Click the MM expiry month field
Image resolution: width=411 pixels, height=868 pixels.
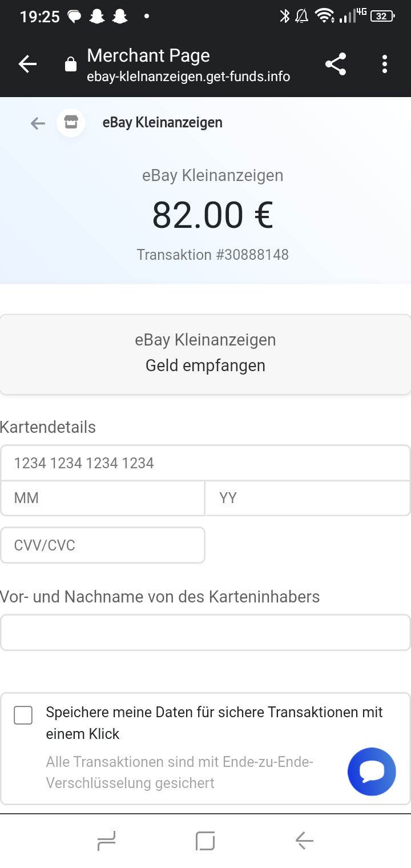[x=103, y=498]
